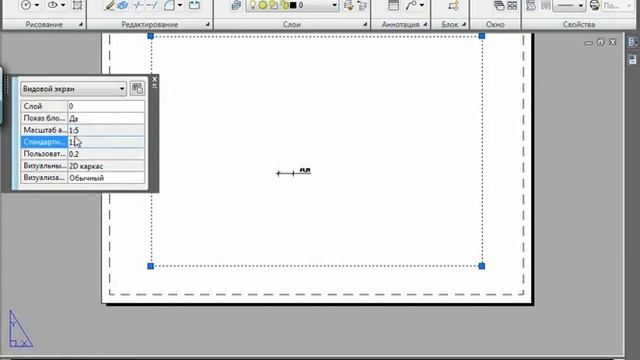The image size is (640, 360).
Task: Click the list properties icon beside lineweight
Action: click(545, 5)
